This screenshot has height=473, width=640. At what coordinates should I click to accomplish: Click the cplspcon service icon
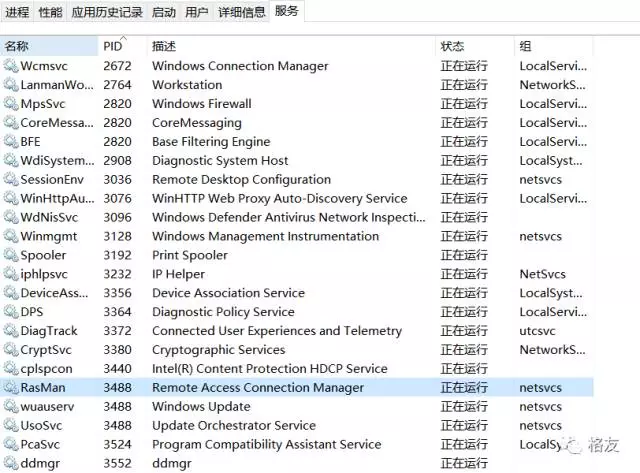[11, 369]
